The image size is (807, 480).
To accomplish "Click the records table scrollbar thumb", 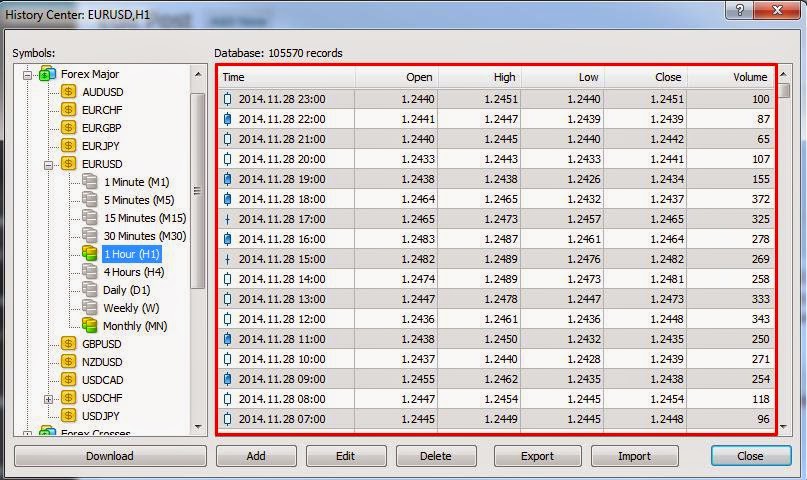I will pos(784,91).
